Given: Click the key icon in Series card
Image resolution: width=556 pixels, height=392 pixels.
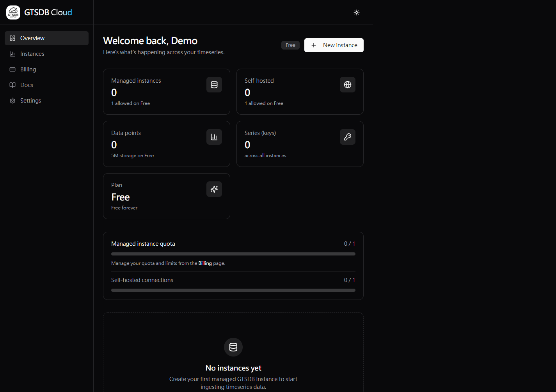Looking at the screenshot, I should coord(348,137).
